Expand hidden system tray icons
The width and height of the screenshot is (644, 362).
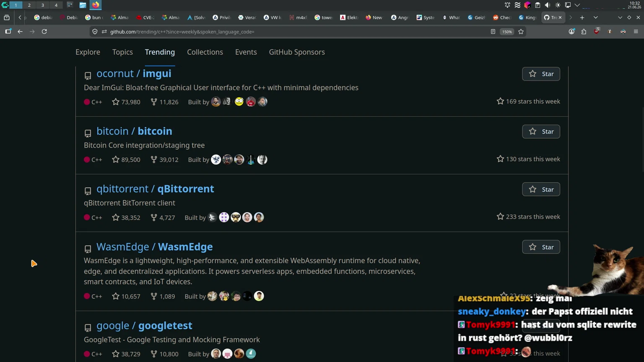[x=577, y=5]
